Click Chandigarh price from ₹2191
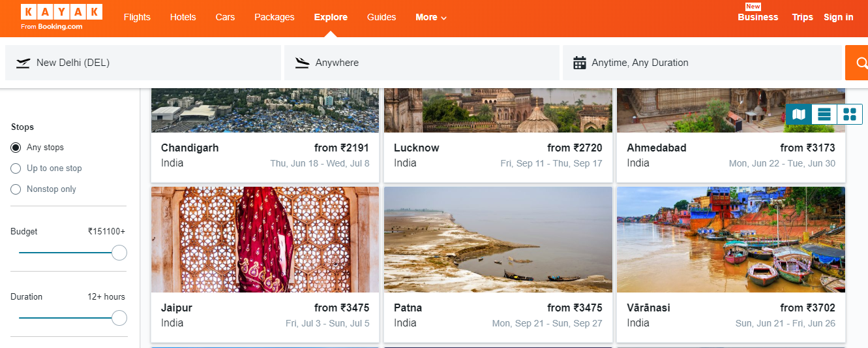 342,148
